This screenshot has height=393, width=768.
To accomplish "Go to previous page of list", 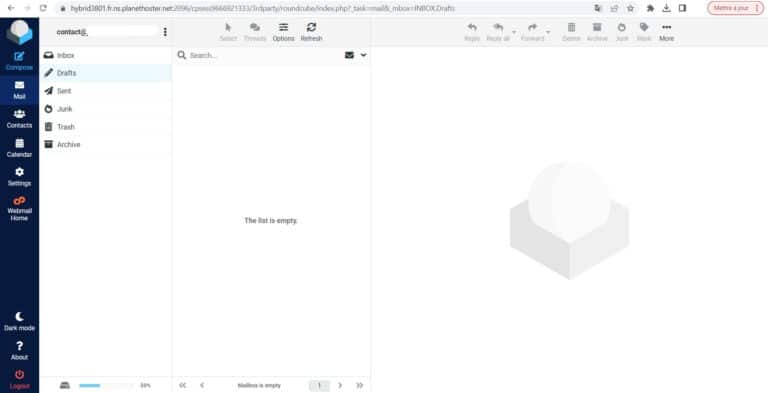I will click(x=202, y=386).
